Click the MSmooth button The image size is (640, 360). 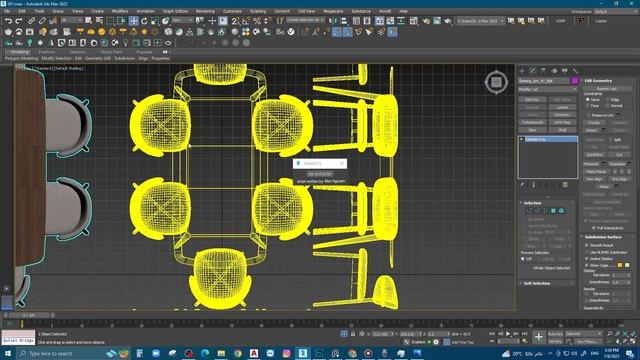pyautogui.click(x=591, y=164)
